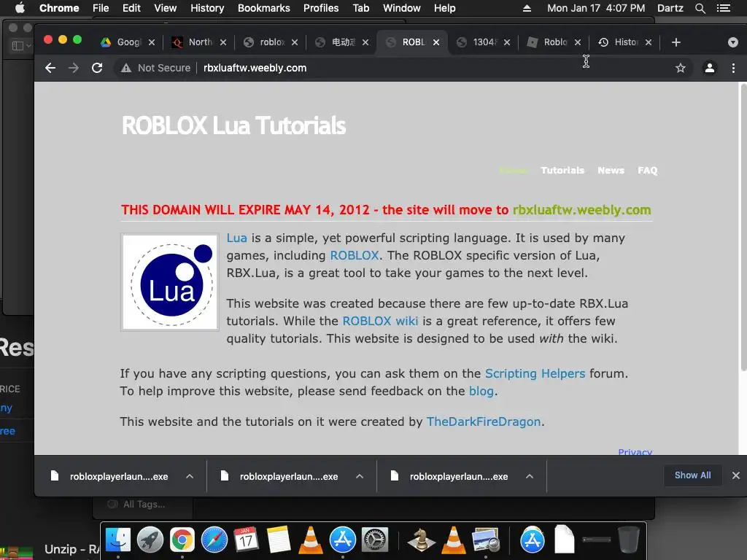Screen dimensions: 747x560
Task: Open Chess knight icon in dock
Action: [421, 540]
